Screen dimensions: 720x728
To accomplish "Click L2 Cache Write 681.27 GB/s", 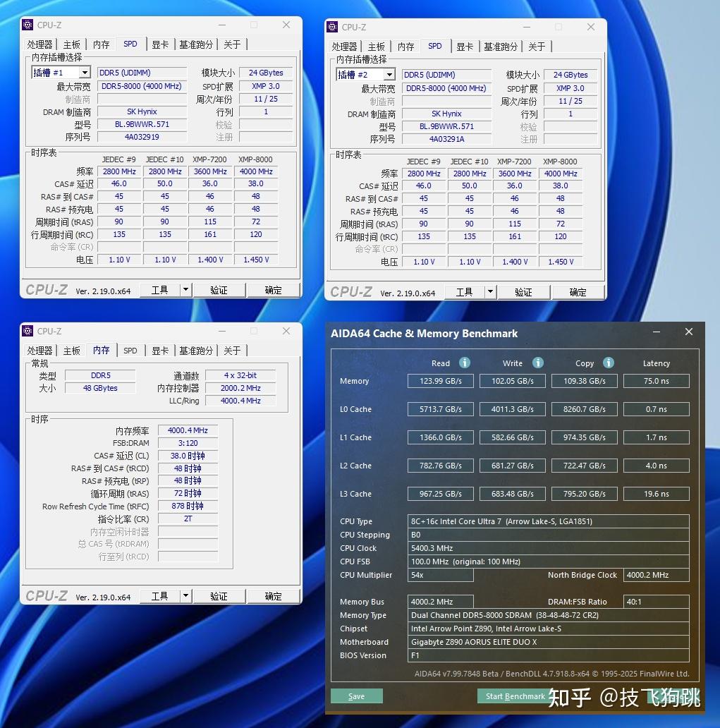I will (x=513, y=465).
